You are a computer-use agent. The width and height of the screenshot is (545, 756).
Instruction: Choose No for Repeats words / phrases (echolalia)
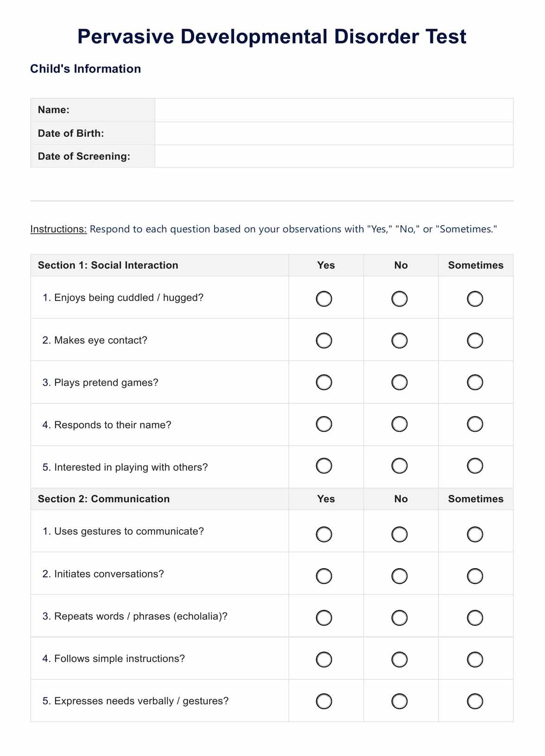(399, 618)
